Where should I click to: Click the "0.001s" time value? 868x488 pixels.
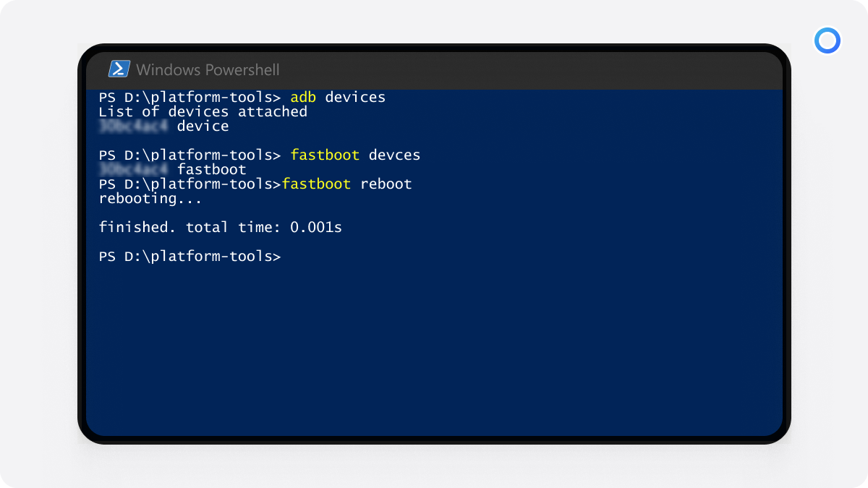(x=315, y=228)
